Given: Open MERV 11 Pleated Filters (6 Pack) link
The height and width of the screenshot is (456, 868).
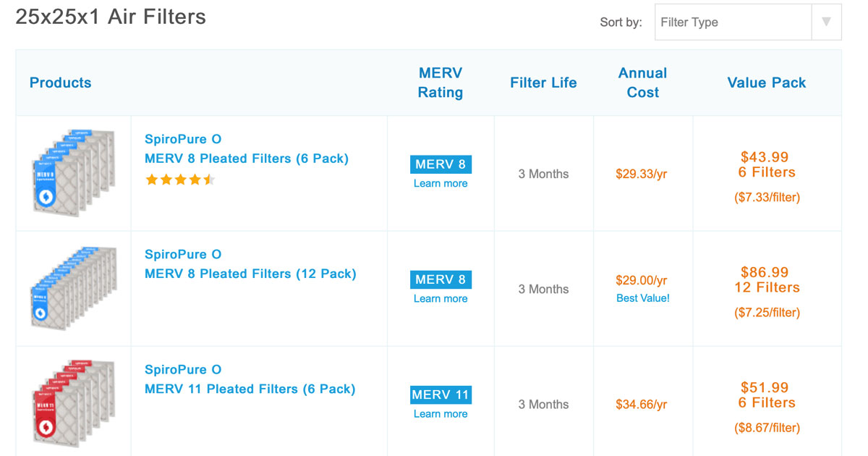Looking at the screenshot, I should pos(250,389).
